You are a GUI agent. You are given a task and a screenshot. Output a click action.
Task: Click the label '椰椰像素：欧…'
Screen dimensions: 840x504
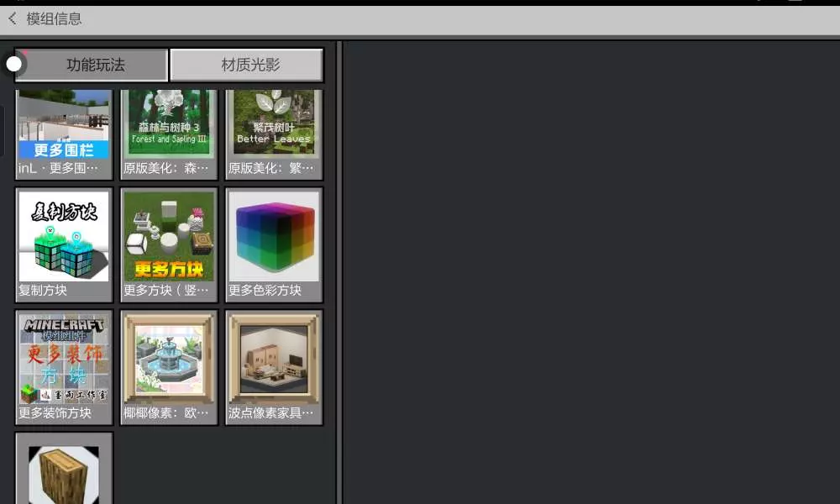coord(166,413)
